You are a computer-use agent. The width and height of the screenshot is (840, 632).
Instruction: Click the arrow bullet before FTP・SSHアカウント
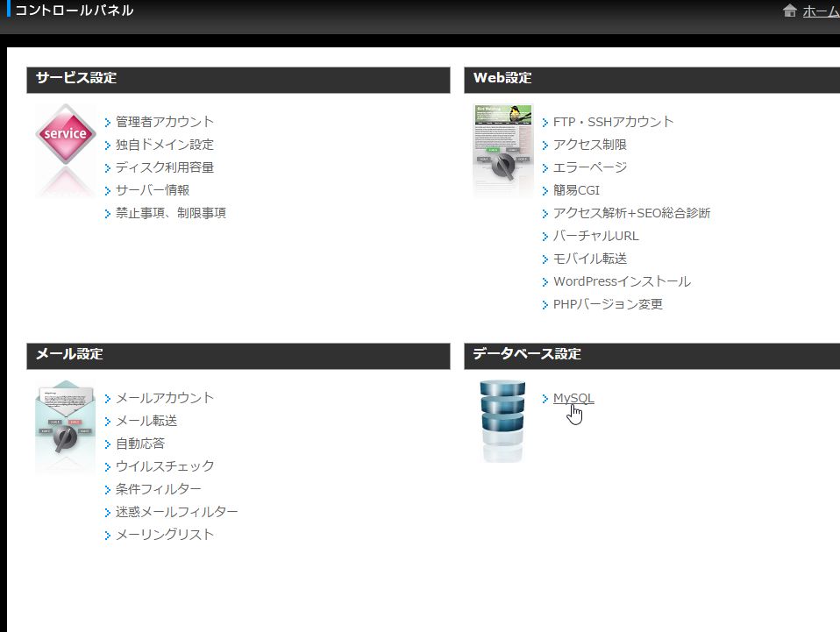(545, 123)
